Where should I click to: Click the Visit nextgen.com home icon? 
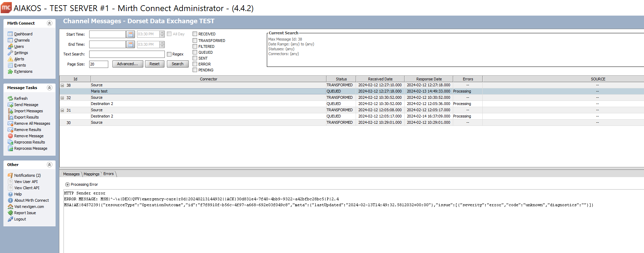10,207
